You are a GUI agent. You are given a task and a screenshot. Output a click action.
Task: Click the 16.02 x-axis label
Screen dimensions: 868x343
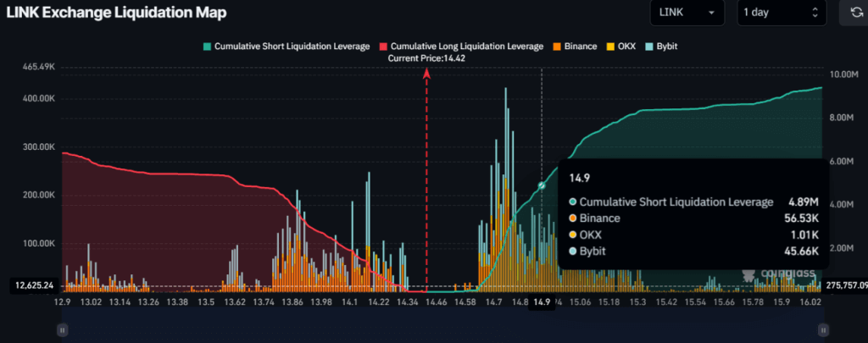(x=810, y=302)
